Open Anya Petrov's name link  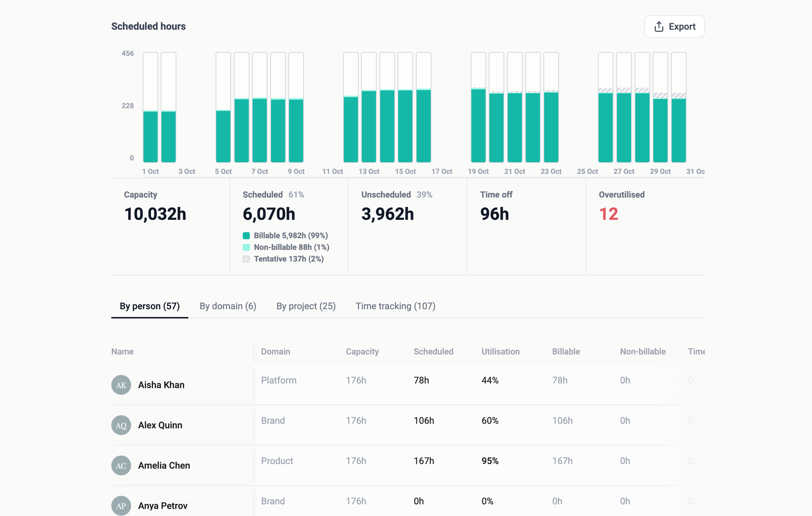pyautogui.click(x=162, y=506)
